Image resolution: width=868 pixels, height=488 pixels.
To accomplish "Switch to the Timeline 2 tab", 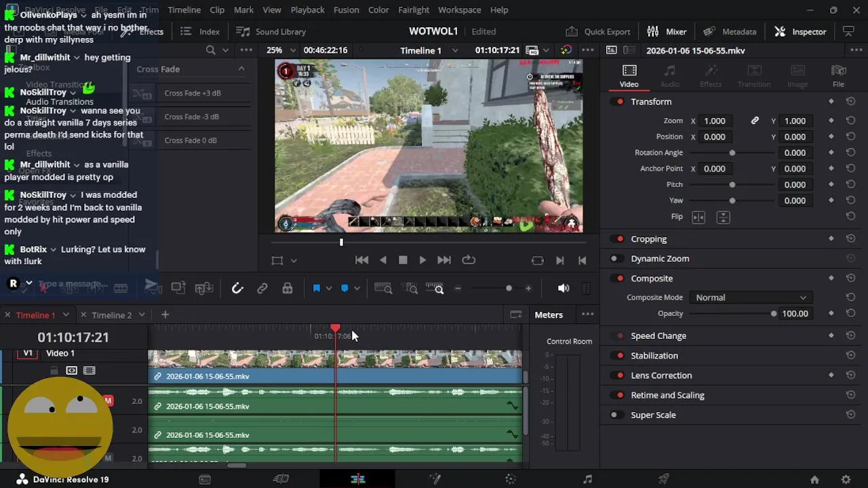I will coord(111,315).
